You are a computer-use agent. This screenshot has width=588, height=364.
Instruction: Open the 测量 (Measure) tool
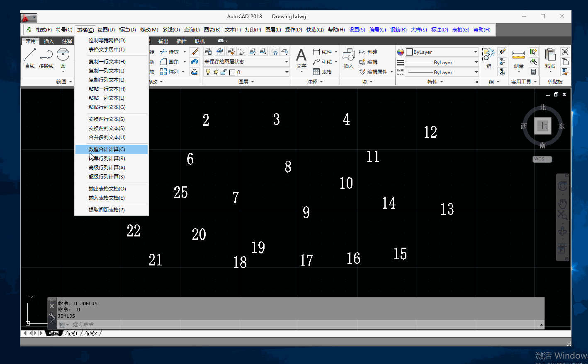tap(518, 58)
